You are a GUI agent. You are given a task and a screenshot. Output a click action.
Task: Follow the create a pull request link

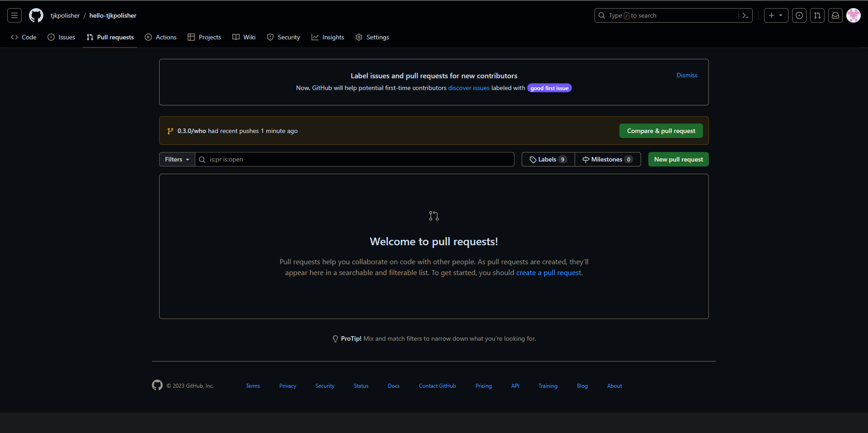point(548,272)
